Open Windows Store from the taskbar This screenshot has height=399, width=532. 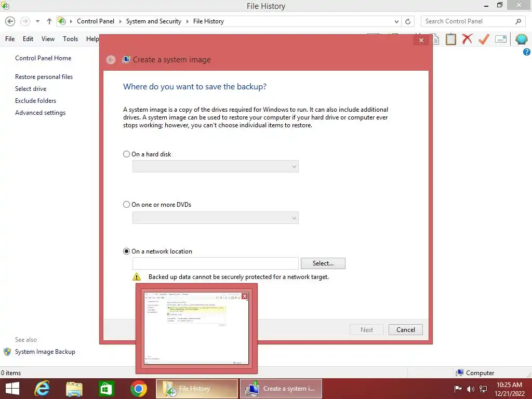[106, 389]
